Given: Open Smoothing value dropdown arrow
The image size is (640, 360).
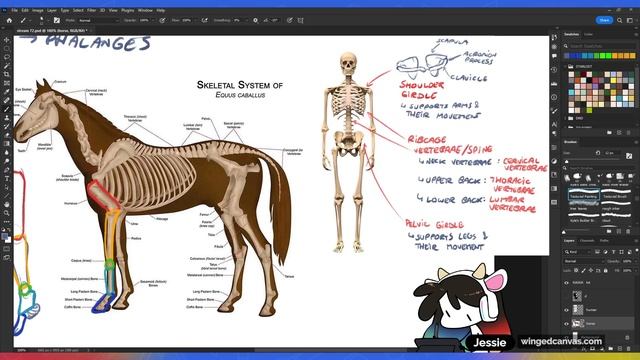Looking at the screenshot, I should [x=246, y=20].
